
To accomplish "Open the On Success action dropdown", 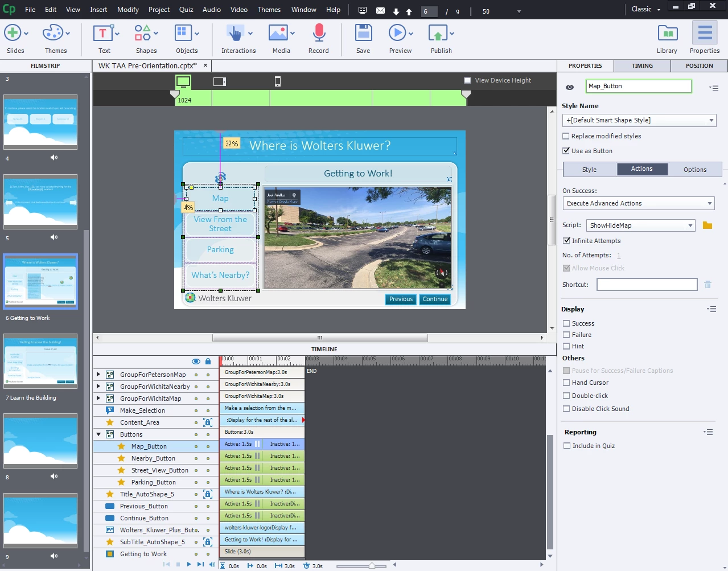I will [x=638, y=203].
